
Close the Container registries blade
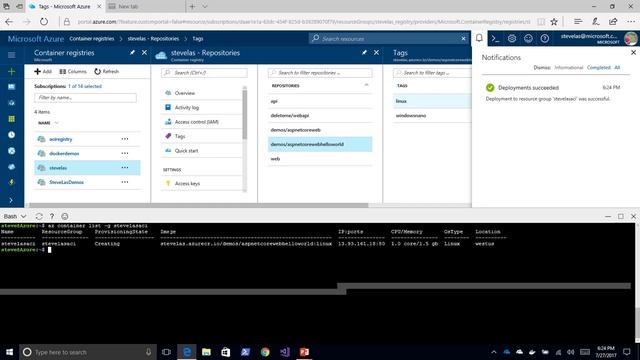tap(144, 53)
